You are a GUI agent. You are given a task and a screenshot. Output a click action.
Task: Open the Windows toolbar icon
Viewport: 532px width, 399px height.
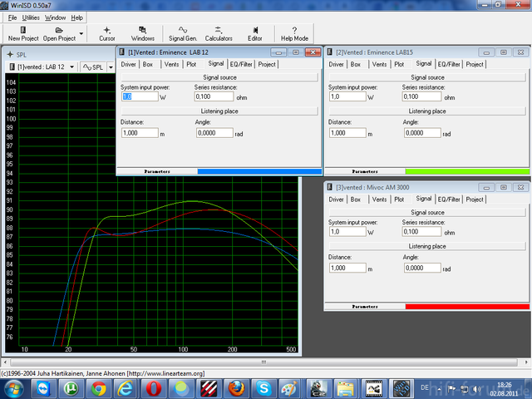142,32
